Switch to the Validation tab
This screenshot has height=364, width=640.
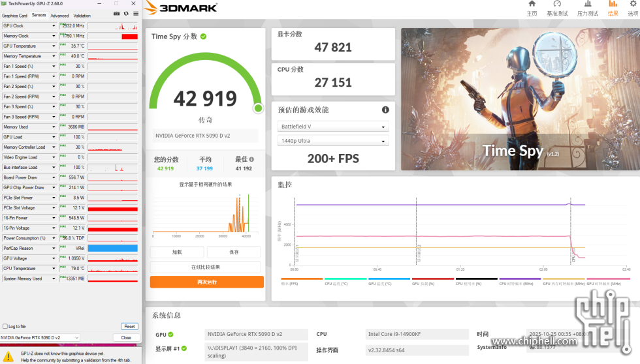click(x=82, y=15)
